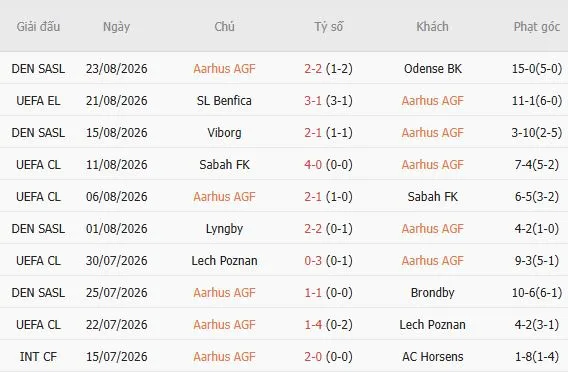Open the 2-2 score of Odense BK match
The height and width of the screenshot is (372, 568).
pyautogui.click(x=313, y=69)
